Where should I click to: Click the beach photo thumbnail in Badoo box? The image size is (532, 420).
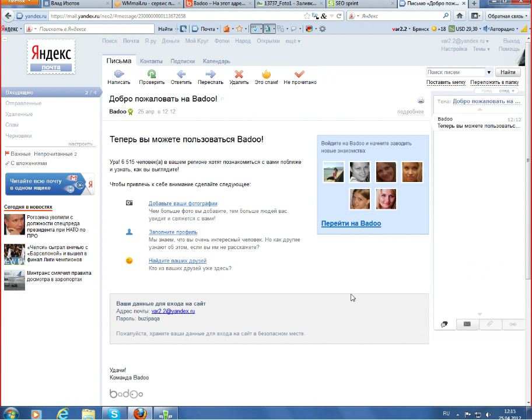(x=334, y=172)
